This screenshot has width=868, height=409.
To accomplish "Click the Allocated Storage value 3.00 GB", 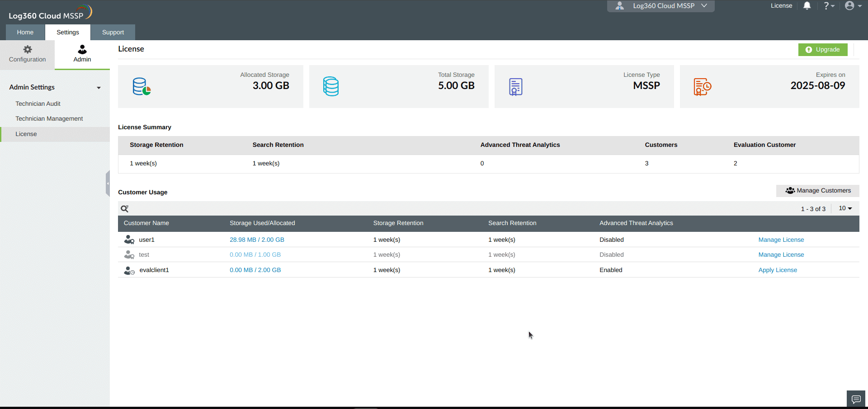I will click(x=271, y=86).
